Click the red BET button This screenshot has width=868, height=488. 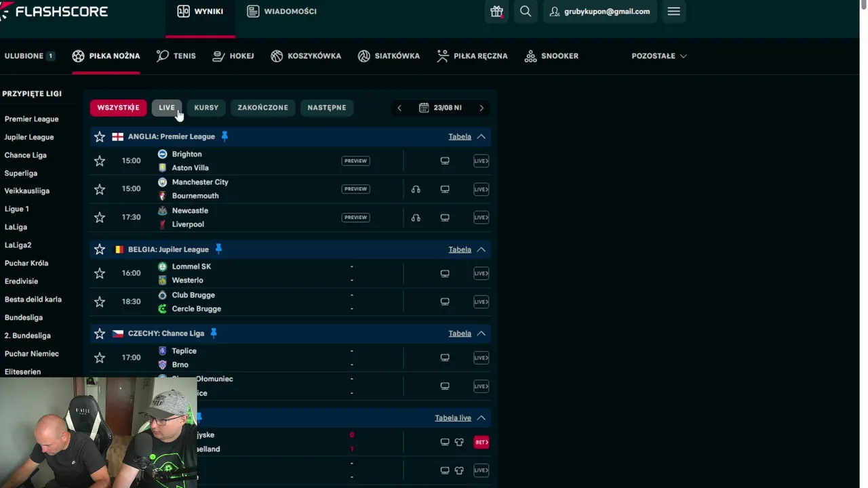pyautogui.click(x=481, y=442)
